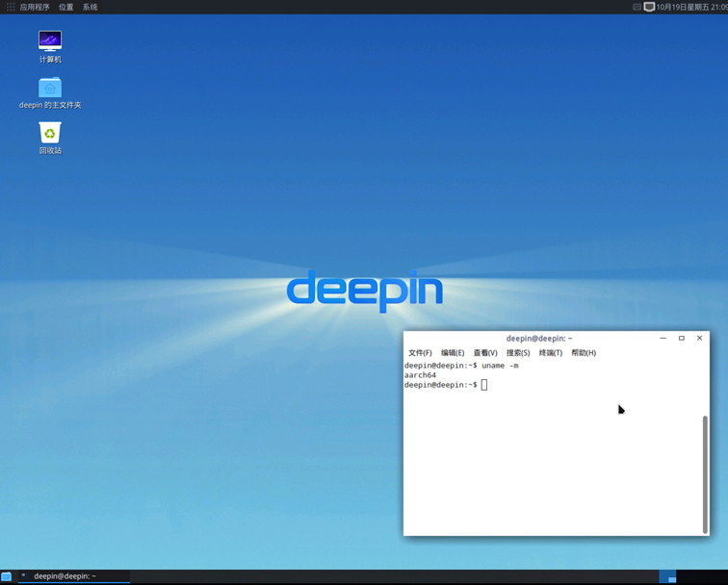Open the 应用程序 menu in the top panel
The width and height of the screenshot is (728, 585).
(x=35, y=7)
